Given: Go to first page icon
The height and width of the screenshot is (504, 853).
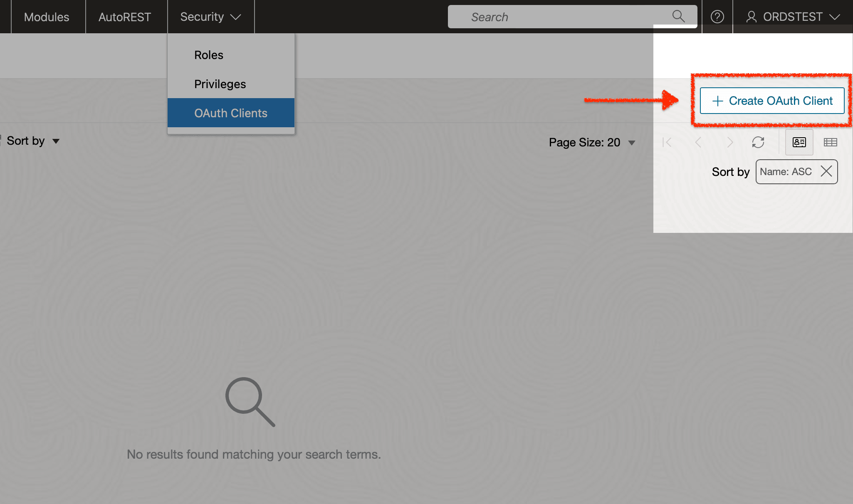Looking at the screenshot, I should coord(667,142).
